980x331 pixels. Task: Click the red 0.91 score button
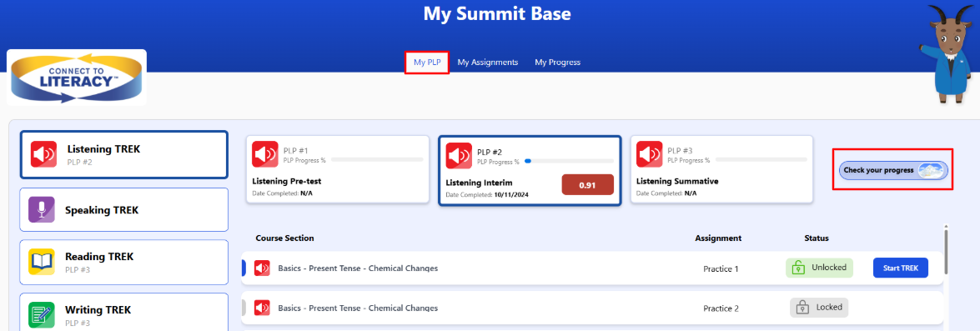pos(587,185)
